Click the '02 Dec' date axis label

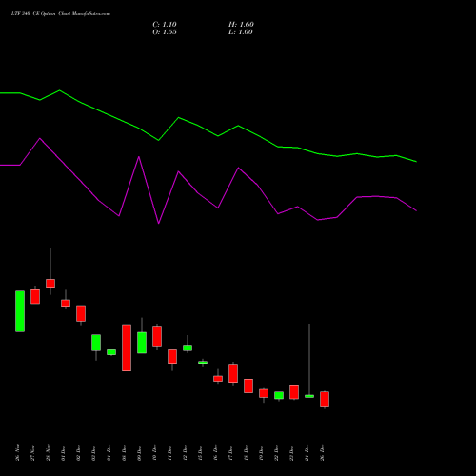(79, 452)
